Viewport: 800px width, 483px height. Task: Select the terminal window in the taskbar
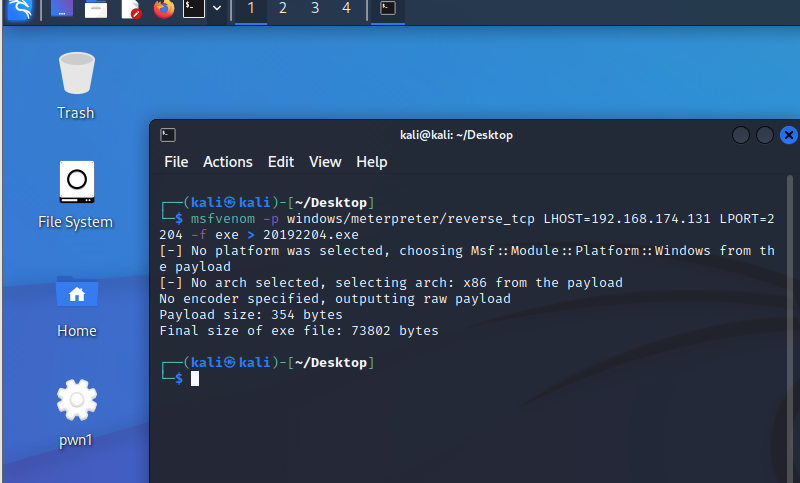click(x=388, y=9)
